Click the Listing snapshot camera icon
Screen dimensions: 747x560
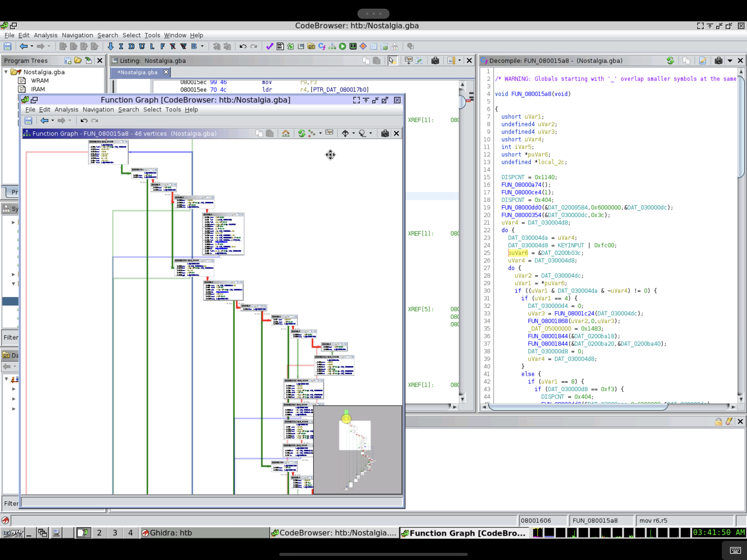pos(435,60)
